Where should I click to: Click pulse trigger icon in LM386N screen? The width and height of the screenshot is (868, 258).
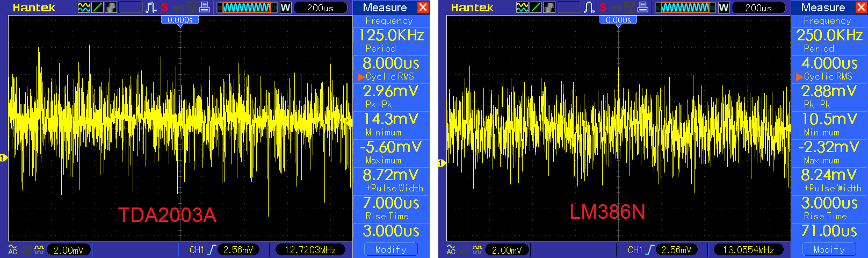pyautogui.click(x=590, y=8)
